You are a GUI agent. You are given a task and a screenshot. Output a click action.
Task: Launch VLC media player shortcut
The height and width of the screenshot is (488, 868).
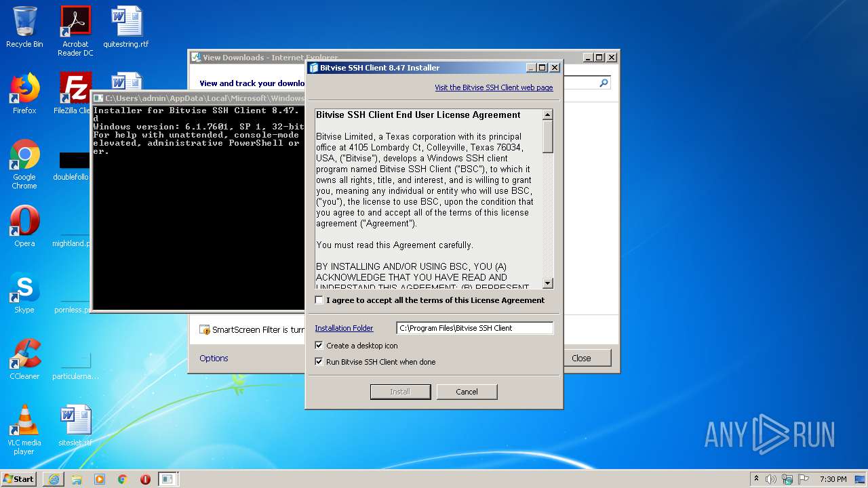24,430
